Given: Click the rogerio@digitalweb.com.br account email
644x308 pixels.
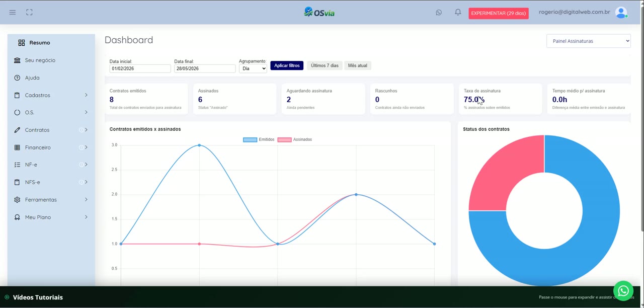Looking at the screenshot, I should [575, 12].
